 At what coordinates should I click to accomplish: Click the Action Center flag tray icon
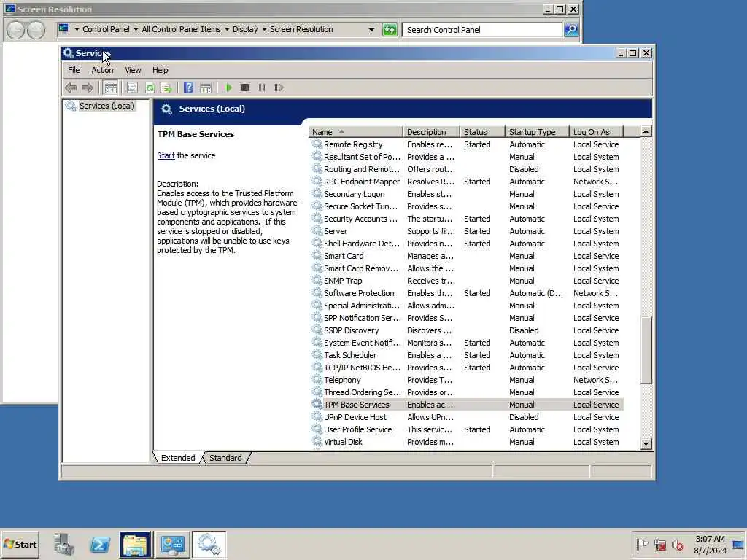642,544
